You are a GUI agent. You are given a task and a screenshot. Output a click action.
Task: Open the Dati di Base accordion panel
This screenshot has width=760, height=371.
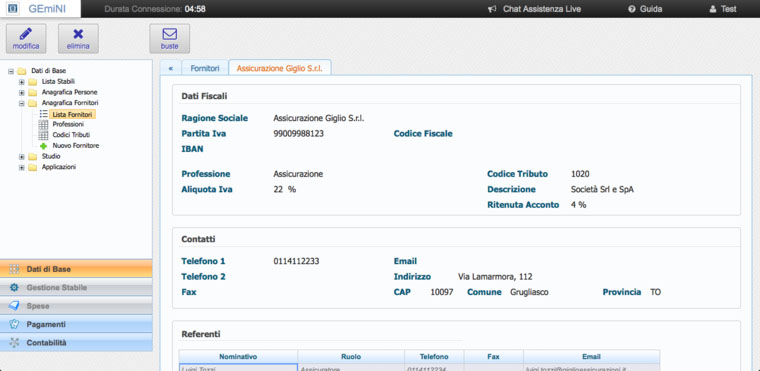76,269
